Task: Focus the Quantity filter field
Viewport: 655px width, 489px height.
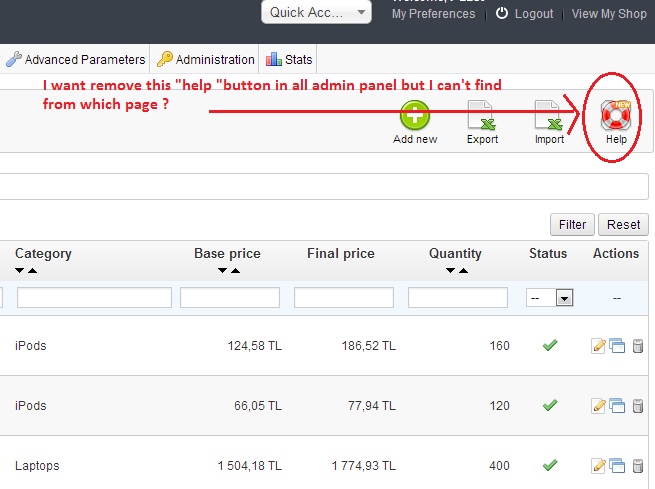Action: (458, 297)
